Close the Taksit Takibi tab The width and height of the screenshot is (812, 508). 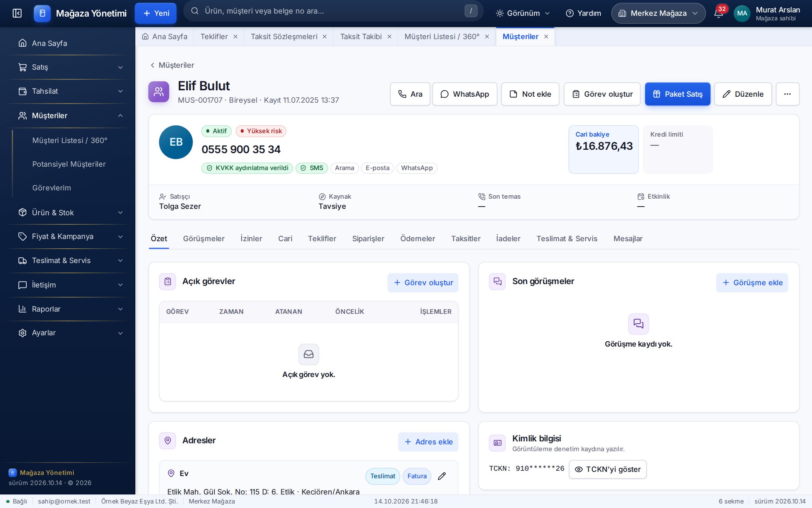(389, 37)
